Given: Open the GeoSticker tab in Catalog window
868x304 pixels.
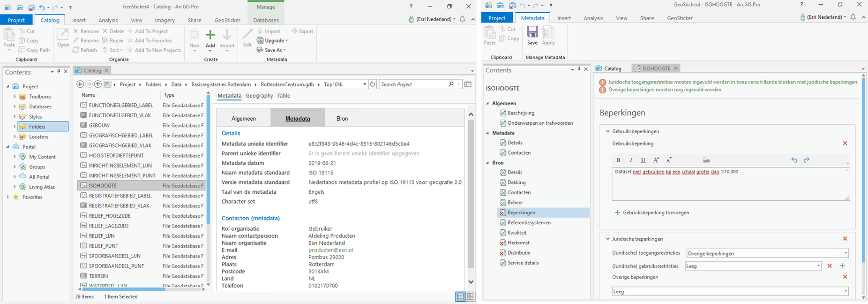Looking at the screenshot, I should pyautogui.click(x=227, y=20).
